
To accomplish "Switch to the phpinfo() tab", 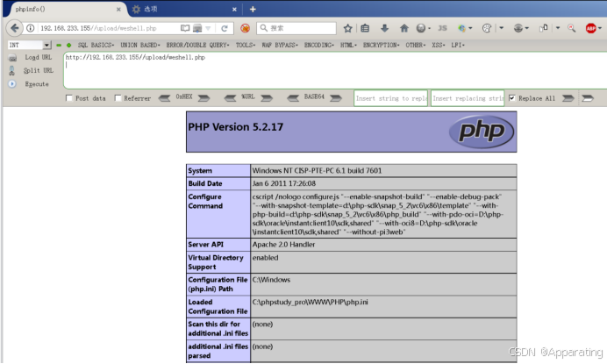I will click(x=64, y=9).
